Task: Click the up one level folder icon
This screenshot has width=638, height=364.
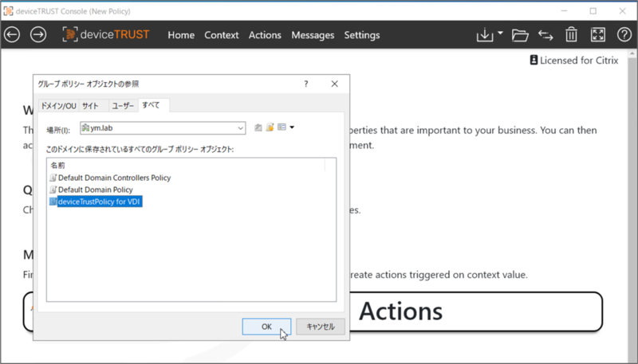Action: coord(258,127)
